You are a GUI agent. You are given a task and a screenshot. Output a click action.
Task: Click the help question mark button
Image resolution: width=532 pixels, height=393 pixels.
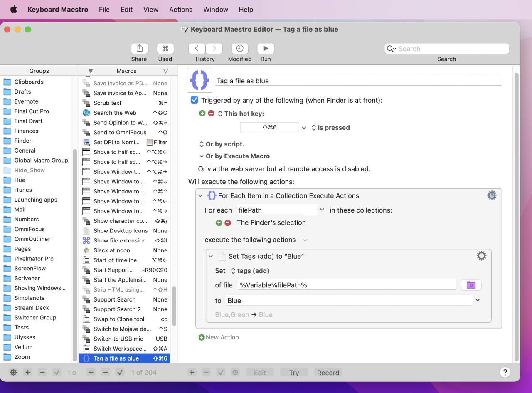pyautogui.click(x=505, y=372)
